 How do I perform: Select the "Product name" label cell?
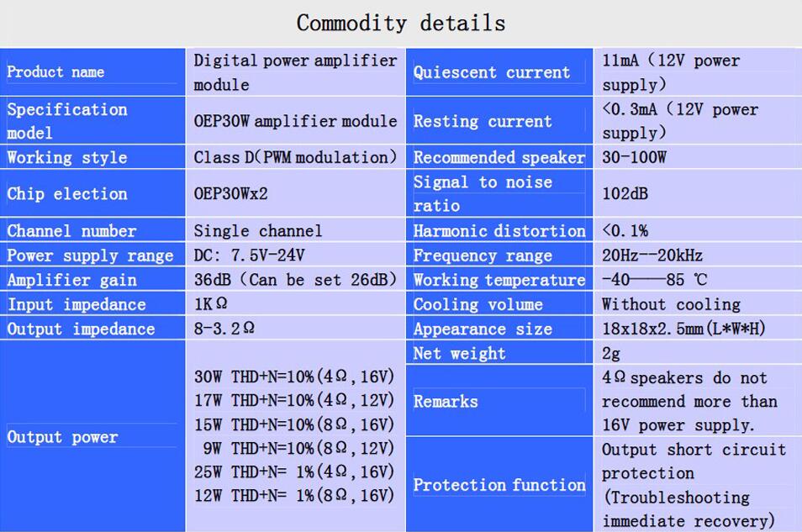point(56,72)
